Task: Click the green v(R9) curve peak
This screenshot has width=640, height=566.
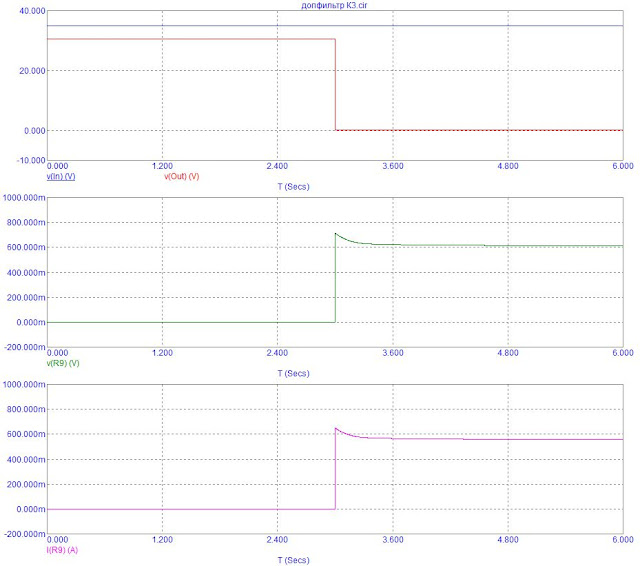Action: (336, 233)
